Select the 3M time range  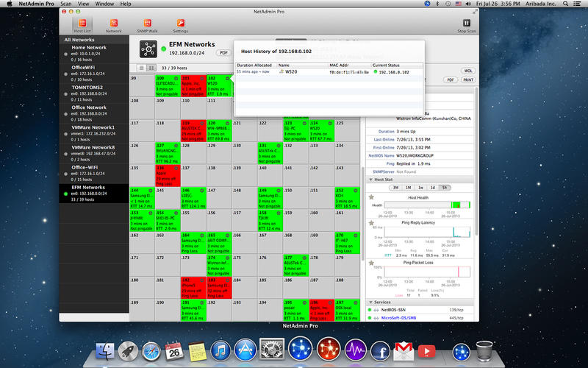tap(395, 188)
